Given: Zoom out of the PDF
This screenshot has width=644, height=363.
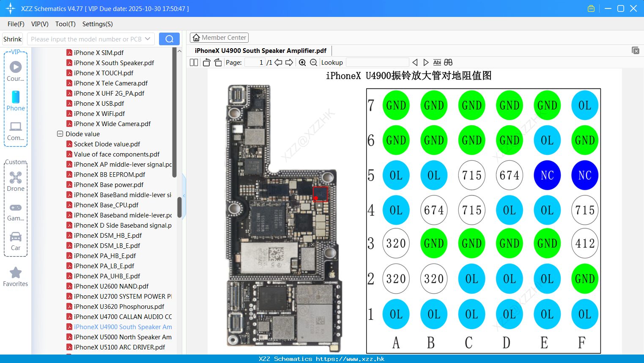Looking at the screenshot, I should [313, 62].
